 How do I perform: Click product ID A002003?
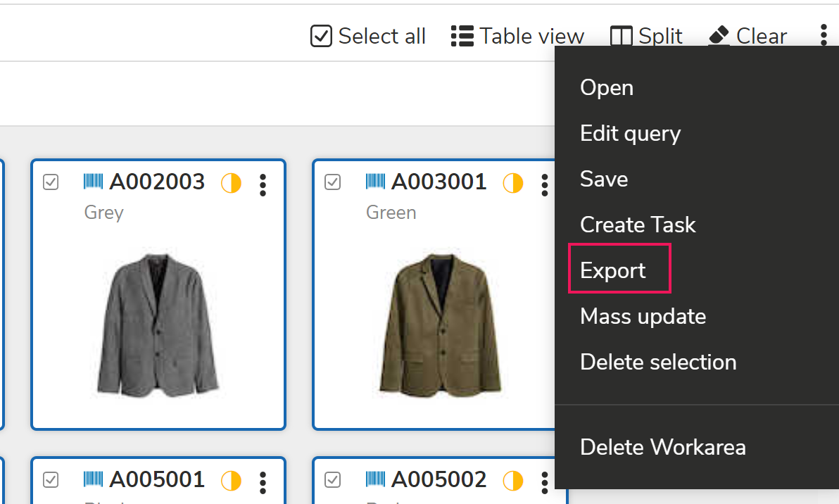click(x=158, y=182)
